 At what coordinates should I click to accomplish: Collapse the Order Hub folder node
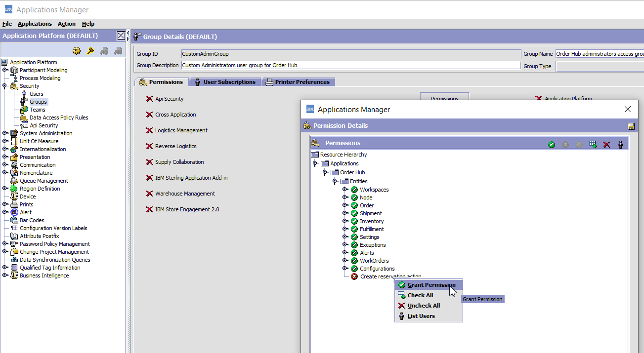(x=325, y=172)
